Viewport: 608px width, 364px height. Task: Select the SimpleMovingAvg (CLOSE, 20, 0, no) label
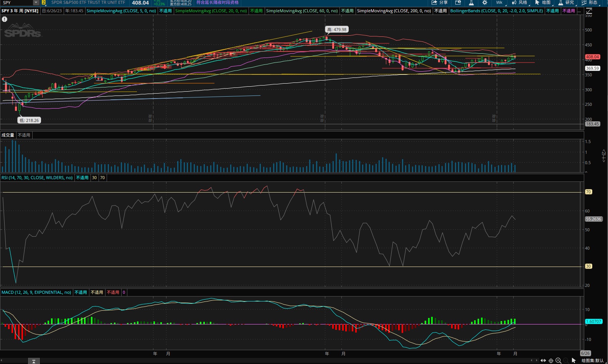[x=211, y=11]
